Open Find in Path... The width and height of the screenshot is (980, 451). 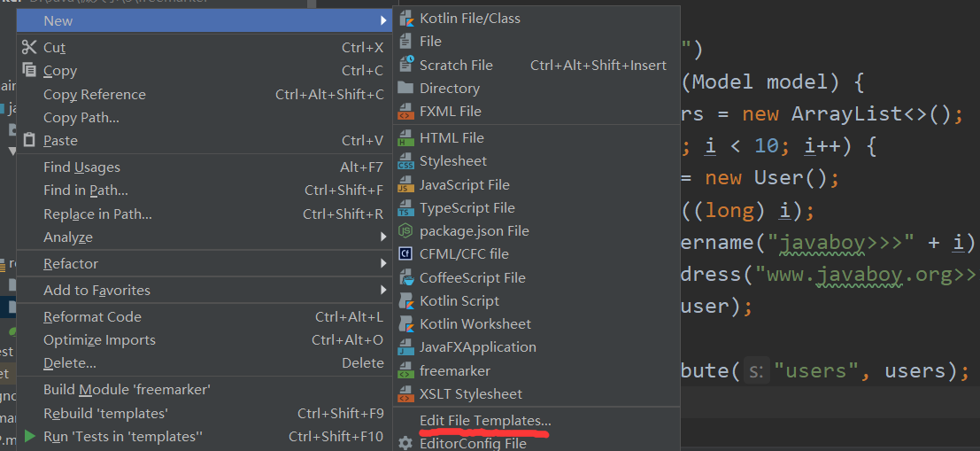204,191
